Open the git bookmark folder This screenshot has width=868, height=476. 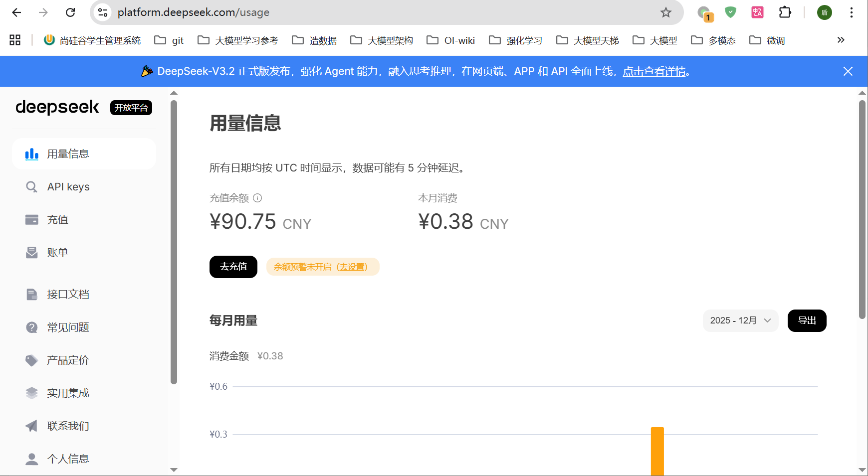point(169,40)
